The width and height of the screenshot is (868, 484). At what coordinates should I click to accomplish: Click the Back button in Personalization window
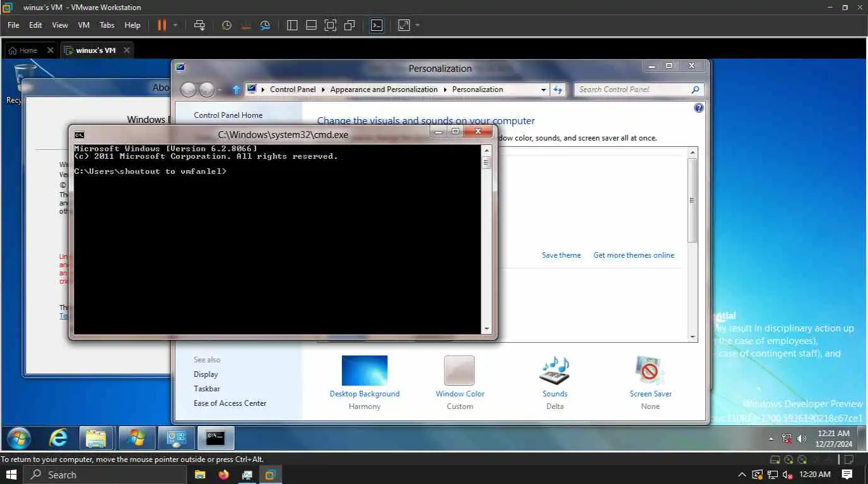pyautogui.click(x=188, y=89)
